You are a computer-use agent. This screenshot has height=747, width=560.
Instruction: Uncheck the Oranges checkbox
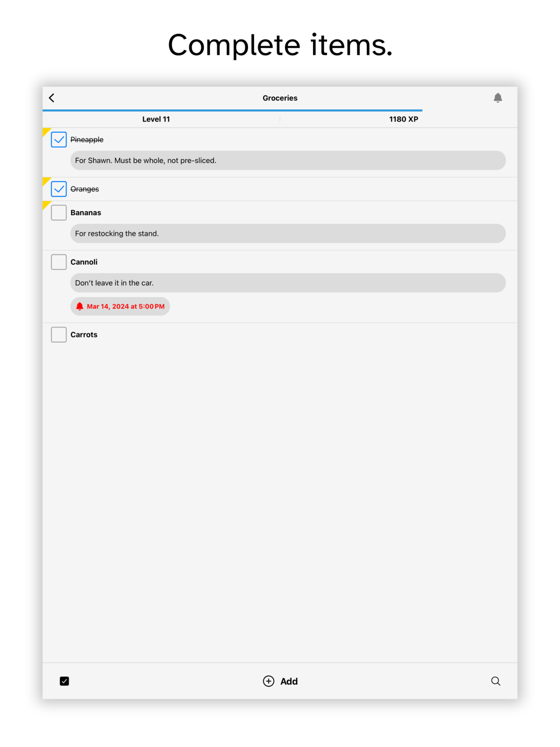[59, 189]
